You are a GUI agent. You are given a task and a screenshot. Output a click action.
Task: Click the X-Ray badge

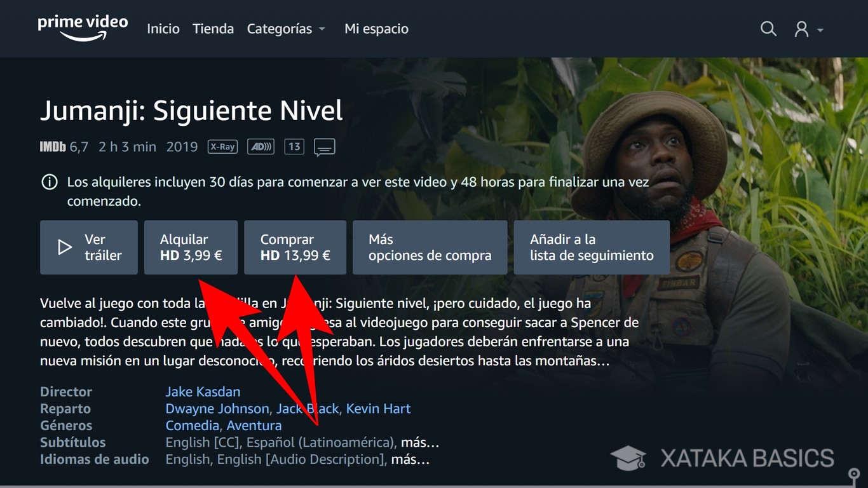pos(222,147)
